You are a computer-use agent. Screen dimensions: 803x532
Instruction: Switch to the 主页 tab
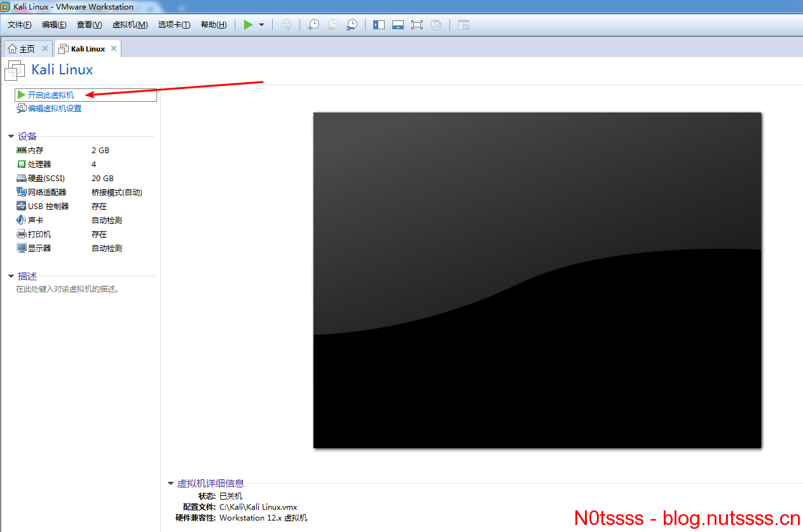27,49
